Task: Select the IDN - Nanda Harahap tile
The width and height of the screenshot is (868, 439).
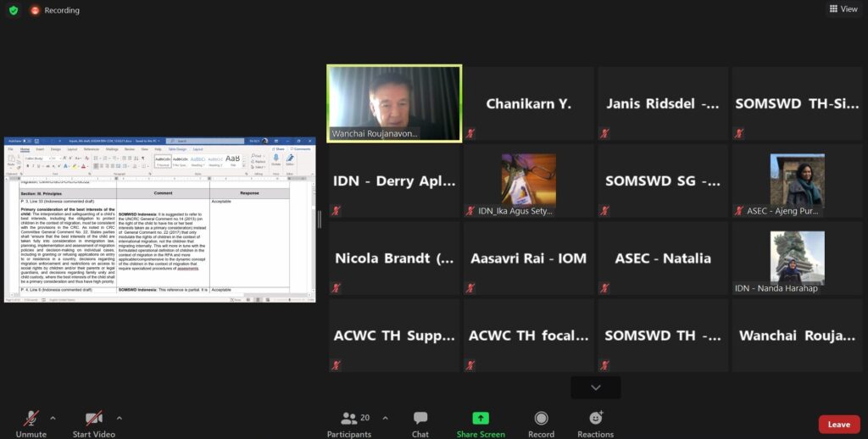Action: 797,258
